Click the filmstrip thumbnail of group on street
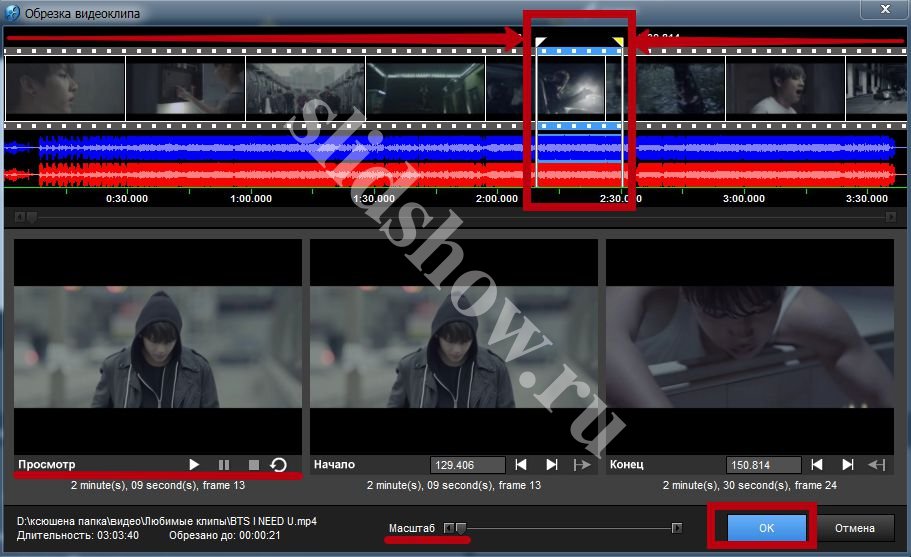This screenshot has height=557, width=911. (306, 88)
